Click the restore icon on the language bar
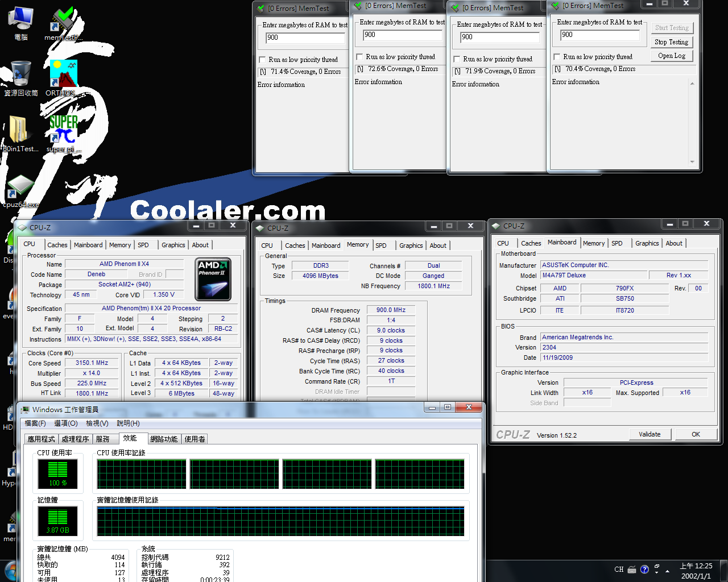Viewport: 728px width, 582px height. [x=657, y=567]
